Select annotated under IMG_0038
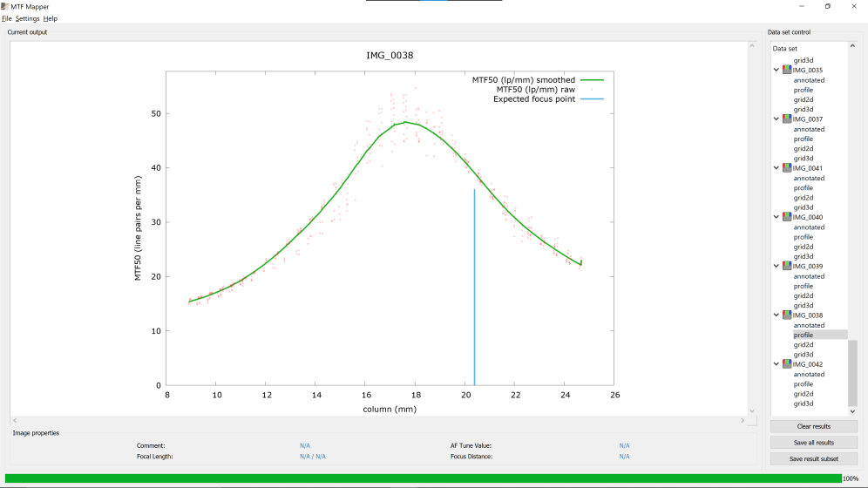Viewport: 868px width, 488px height. 809,325
